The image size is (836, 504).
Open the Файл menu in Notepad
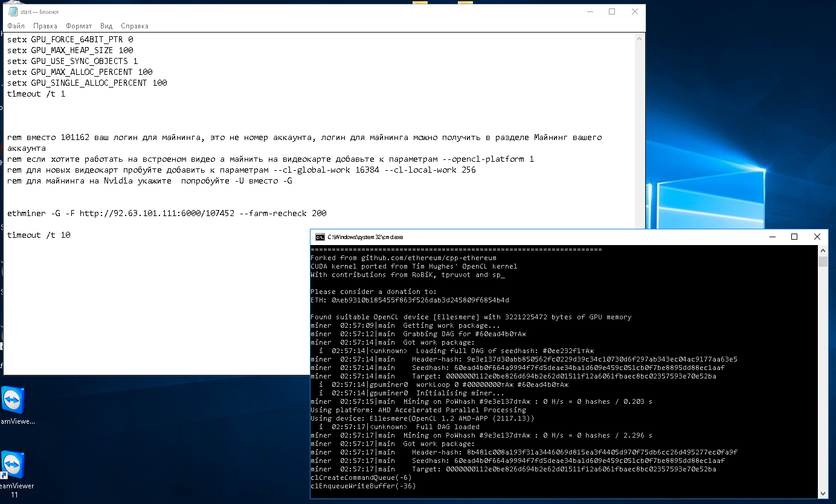pyautogui.click(x=16, y=26)
